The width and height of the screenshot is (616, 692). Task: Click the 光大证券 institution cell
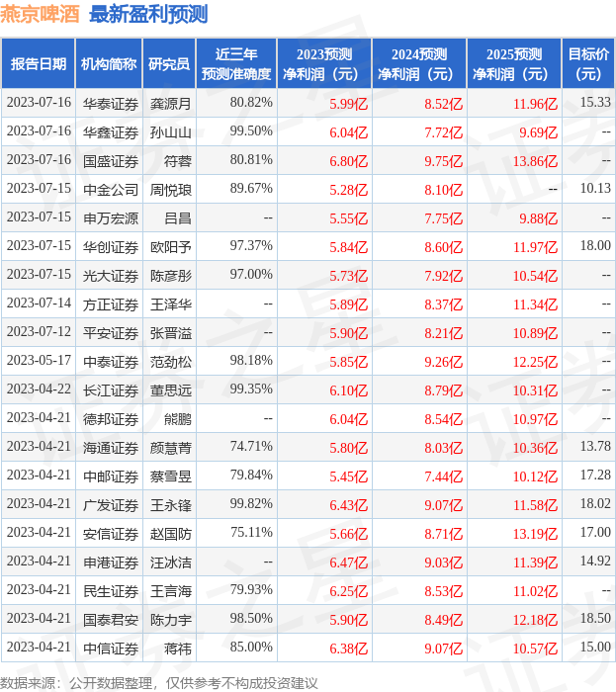click(x=111, y=276)
